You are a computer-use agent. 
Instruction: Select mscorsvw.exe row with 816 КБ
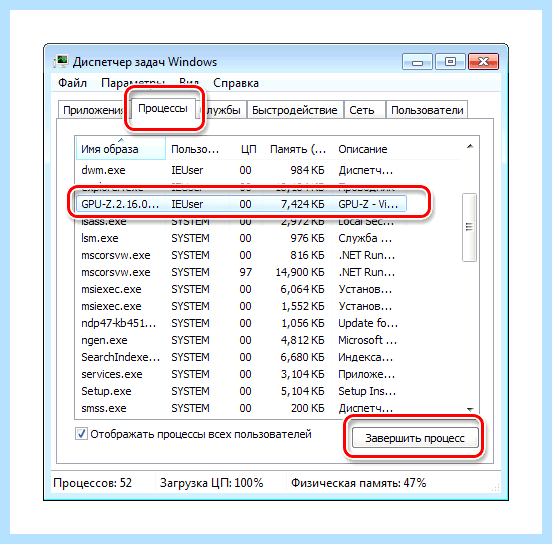pos(241,255)
